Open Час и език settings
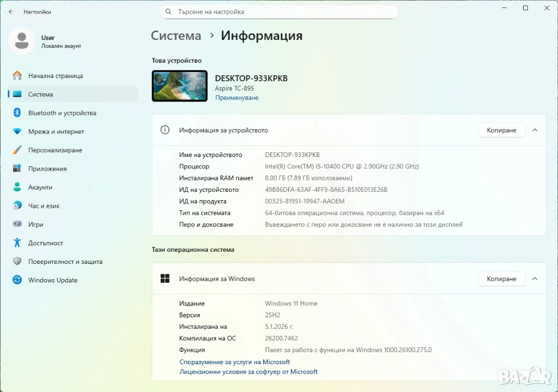 tap(44, 206)
